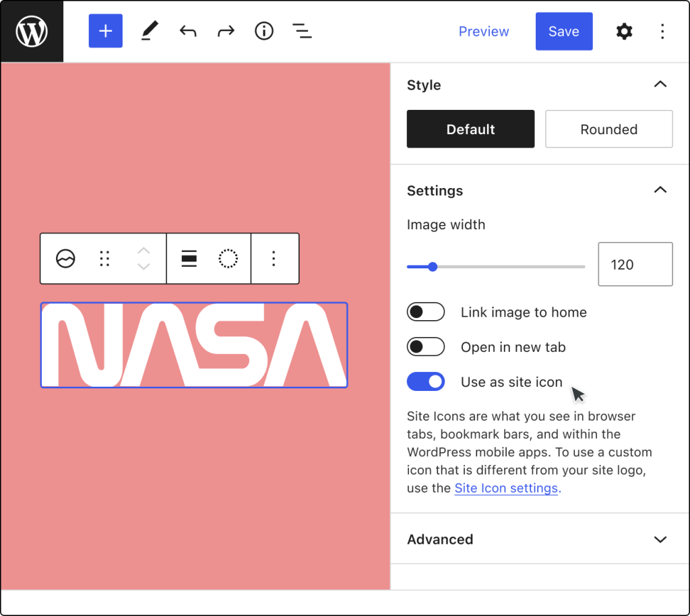Open the Site Icon settings link

tap(506, 488)
